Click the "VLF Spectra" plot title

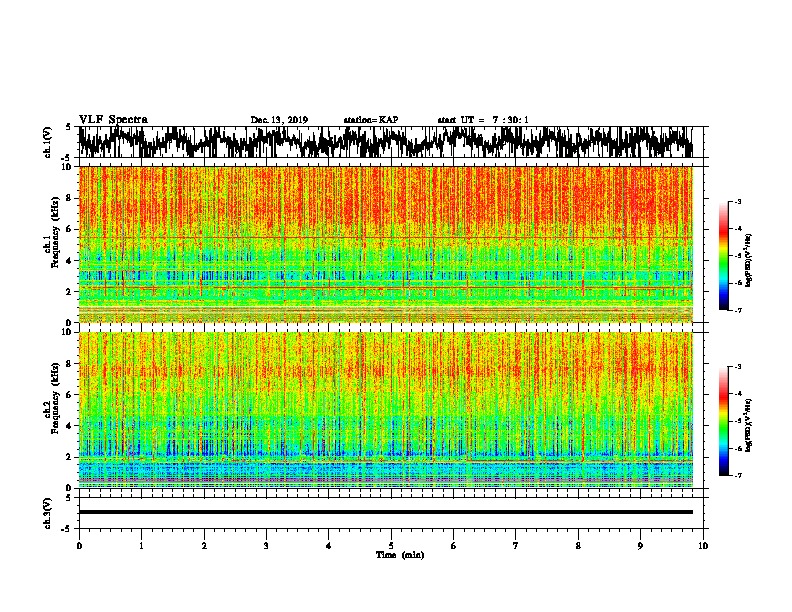[x=113, y=120]
